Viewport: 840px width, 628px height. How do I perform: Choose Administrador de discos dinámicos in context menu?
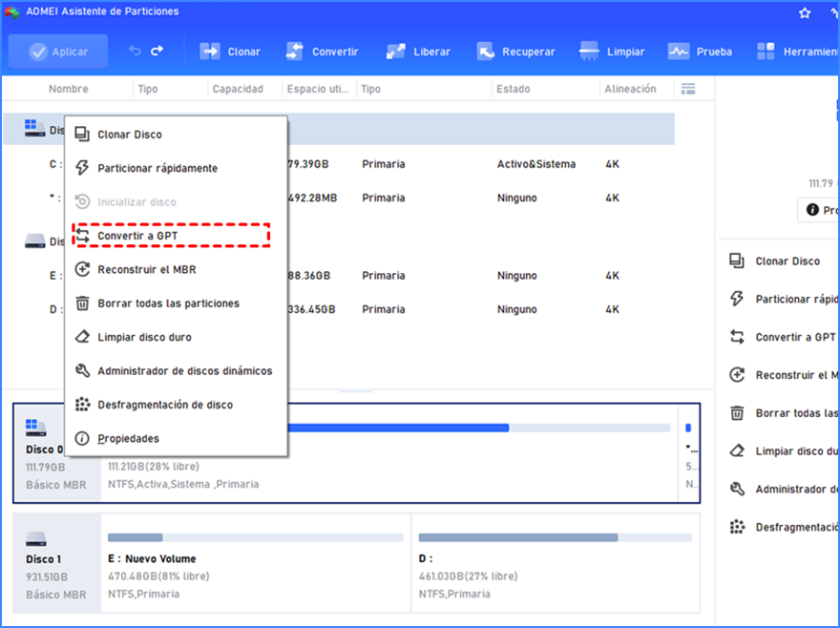176,371
